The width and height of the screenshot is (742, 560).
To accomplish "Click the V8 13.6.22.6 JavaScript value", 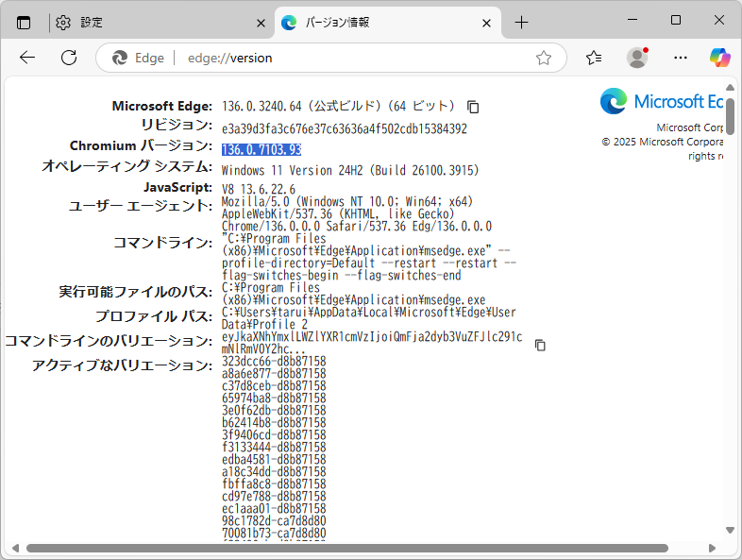I will 259,190.
